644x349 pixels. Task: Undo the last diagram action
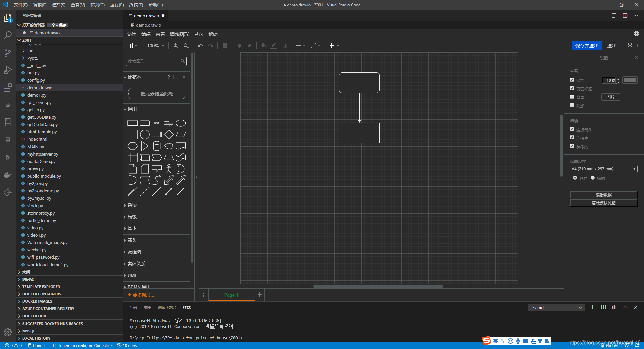[x=200, y=46]
